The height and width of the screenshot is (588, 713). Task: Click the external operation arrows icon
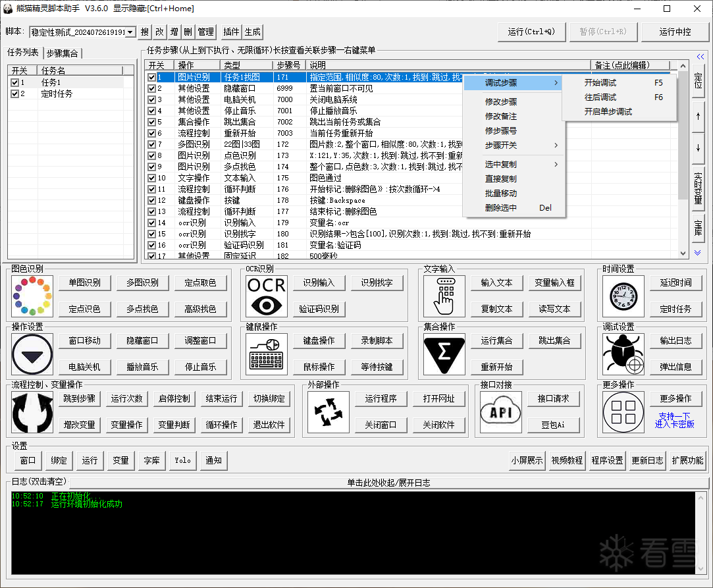coord(329,412)
